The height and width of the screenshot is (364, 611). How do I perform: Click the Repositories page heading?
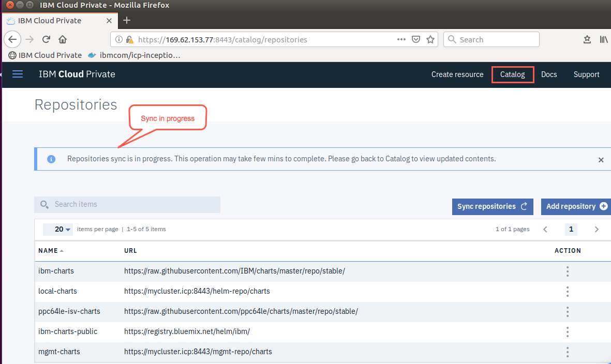[76, 105]
